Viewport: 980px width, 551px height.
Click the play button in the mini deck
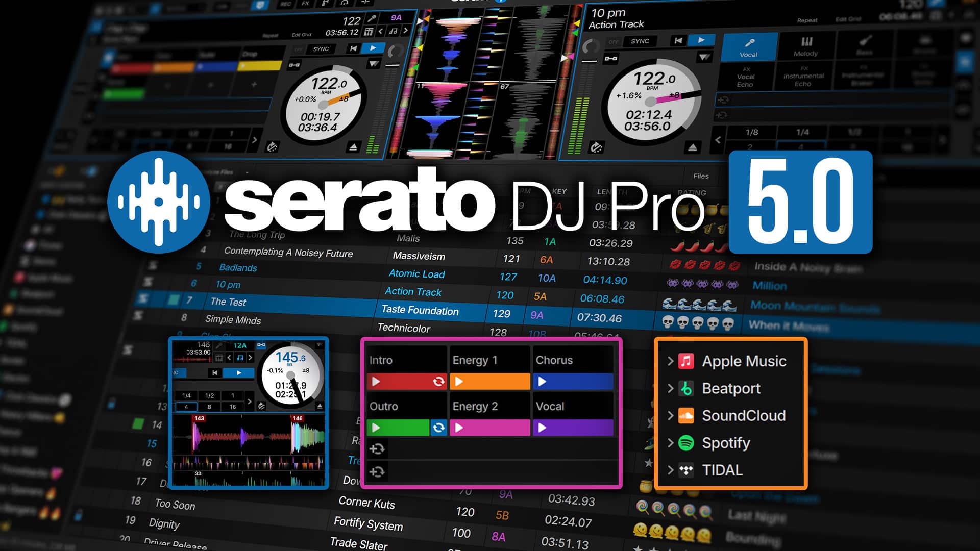[239, 373]
